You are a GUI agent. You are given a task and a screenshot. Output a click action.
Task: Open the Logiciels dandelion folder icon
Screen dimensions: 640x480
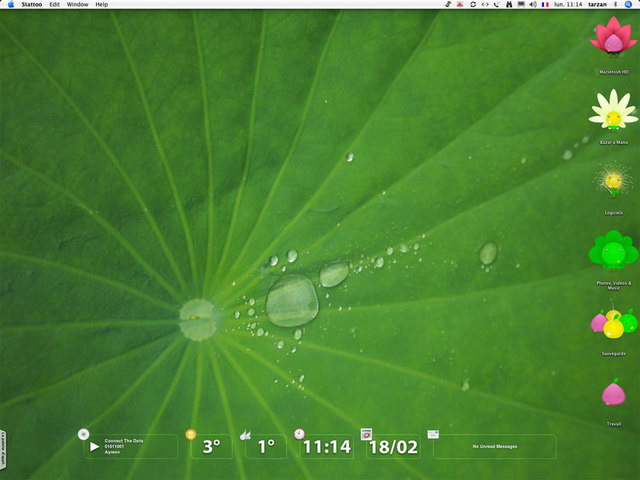click(613, 180)
